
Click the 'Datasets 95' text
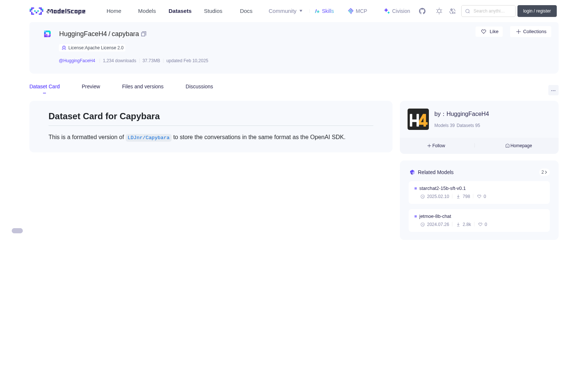(x=468, y=125)
